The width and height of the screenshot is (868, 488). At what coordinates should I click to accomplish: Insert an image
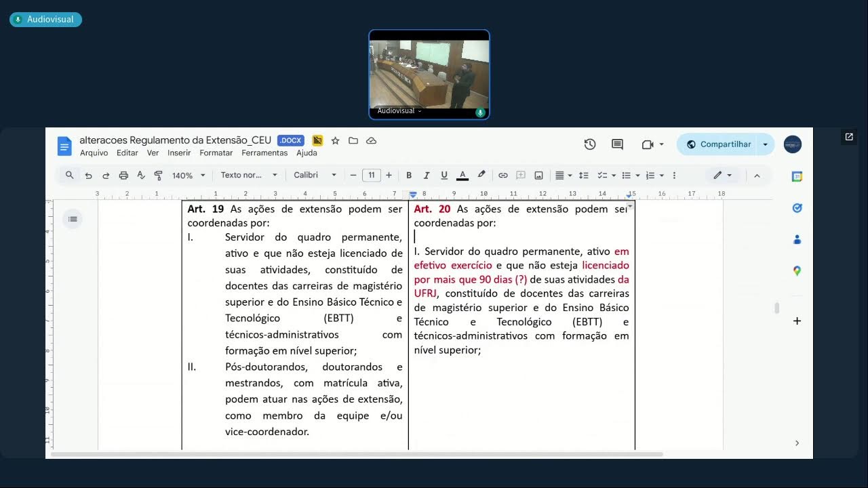point(538,175)
